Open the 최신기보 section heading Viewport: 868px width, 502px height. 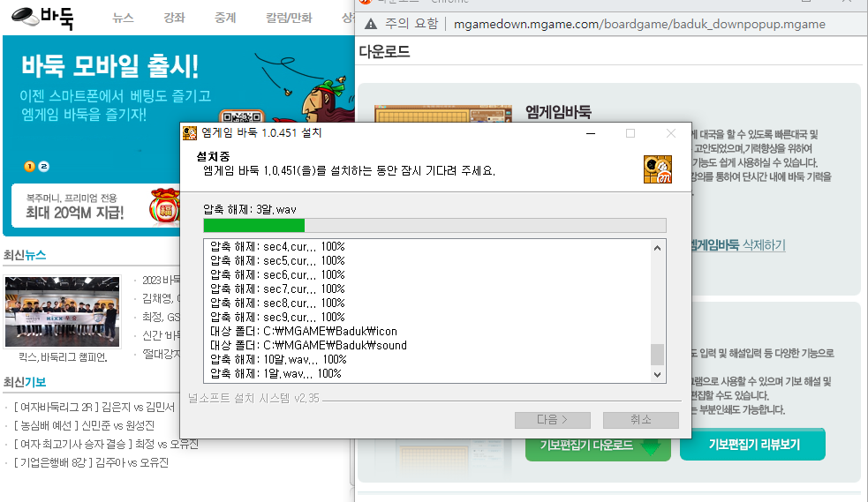point(25,382)
